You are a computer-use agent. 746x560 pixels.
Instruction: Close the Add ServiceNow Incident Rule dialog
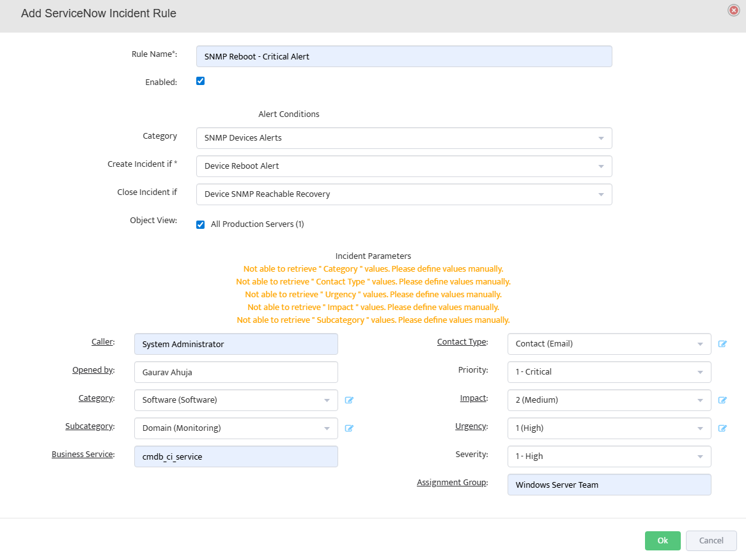pyautogui.click(x=733, y=10)
